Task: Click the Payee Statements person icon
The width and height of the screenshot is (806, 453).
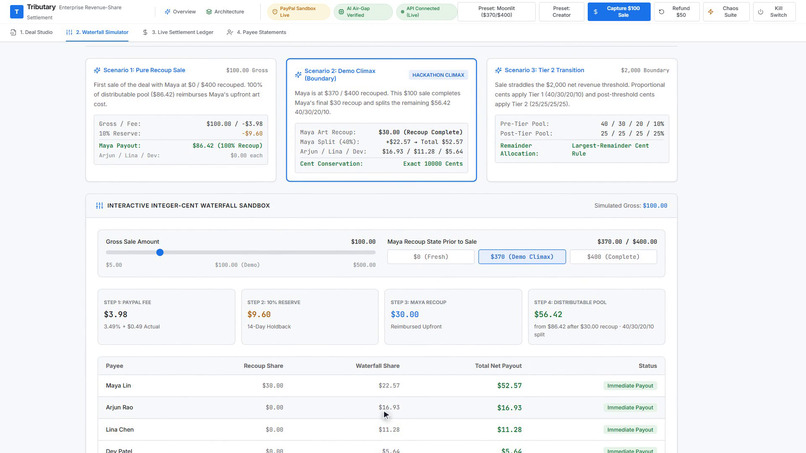Action: click(x=230, y=32)
